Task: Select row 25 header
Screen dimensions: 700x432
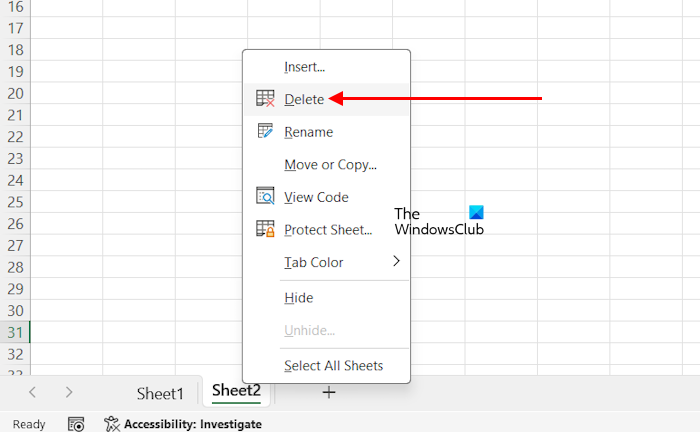Action: pos(15,202)
